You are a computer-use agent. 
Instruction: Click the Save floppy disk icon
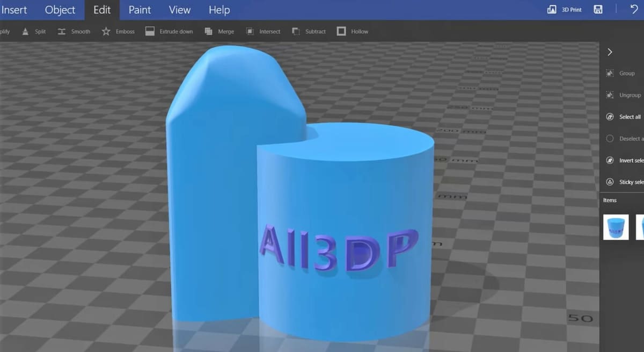(598, 10)
